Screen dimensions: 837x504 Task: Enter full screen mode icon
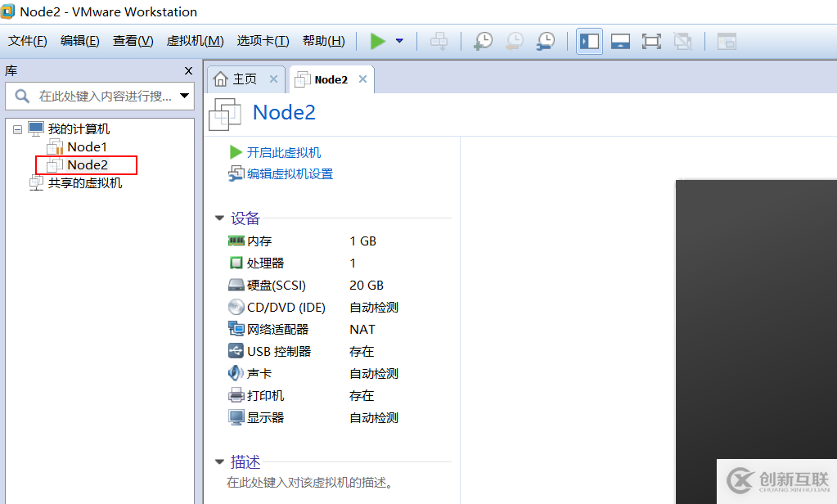[x=651, y=41]
